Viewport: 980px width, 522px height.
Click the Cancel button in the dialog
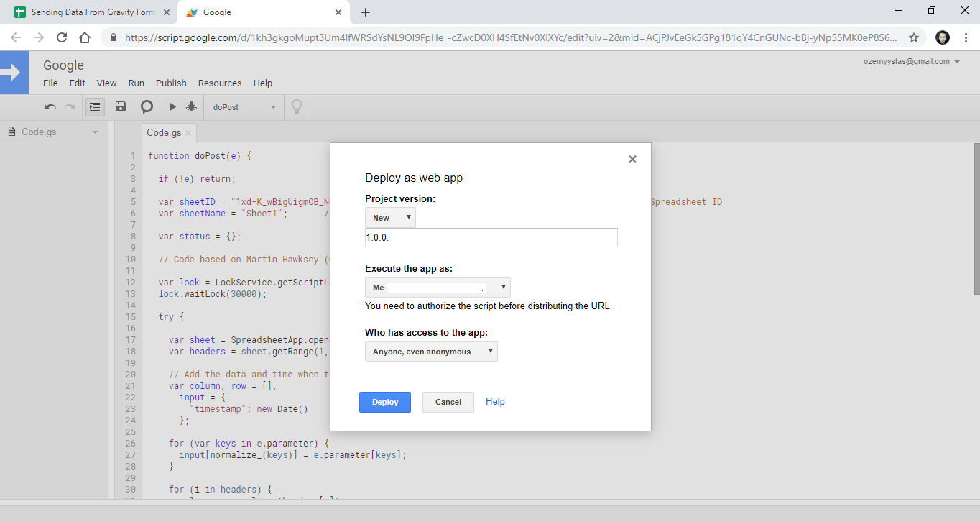448,402
